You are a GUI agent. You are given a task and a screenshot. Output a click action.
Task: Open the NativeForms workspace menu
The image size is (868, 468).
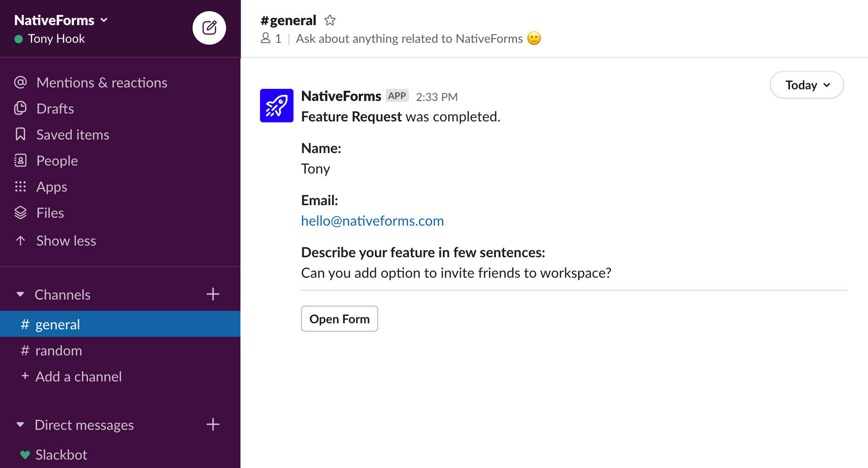tap(61, 20)
